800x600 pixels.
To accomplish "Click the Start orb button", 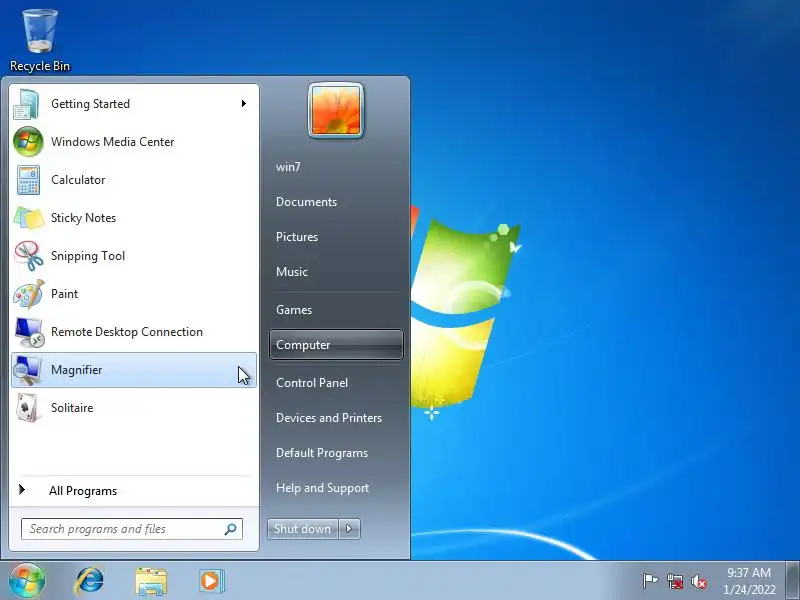I will [27, 581].
